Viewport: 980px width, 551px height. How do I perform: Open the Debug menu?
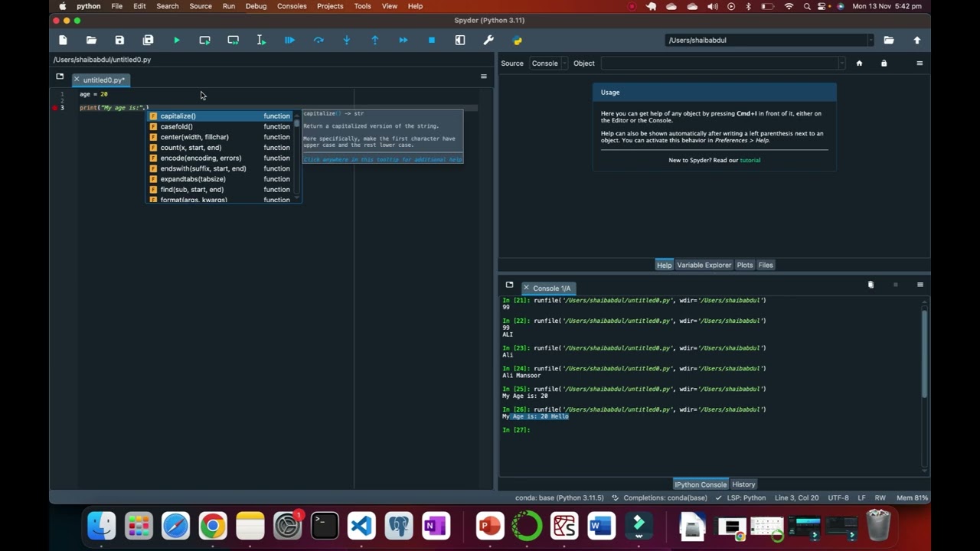tap(256, 6)
